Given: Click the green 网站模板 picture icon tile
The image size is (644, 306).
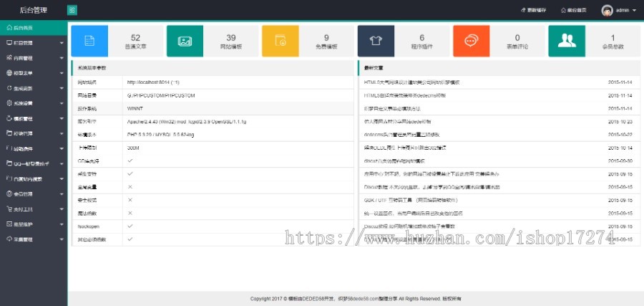Looking at the screenshot, I should [185, 41].
